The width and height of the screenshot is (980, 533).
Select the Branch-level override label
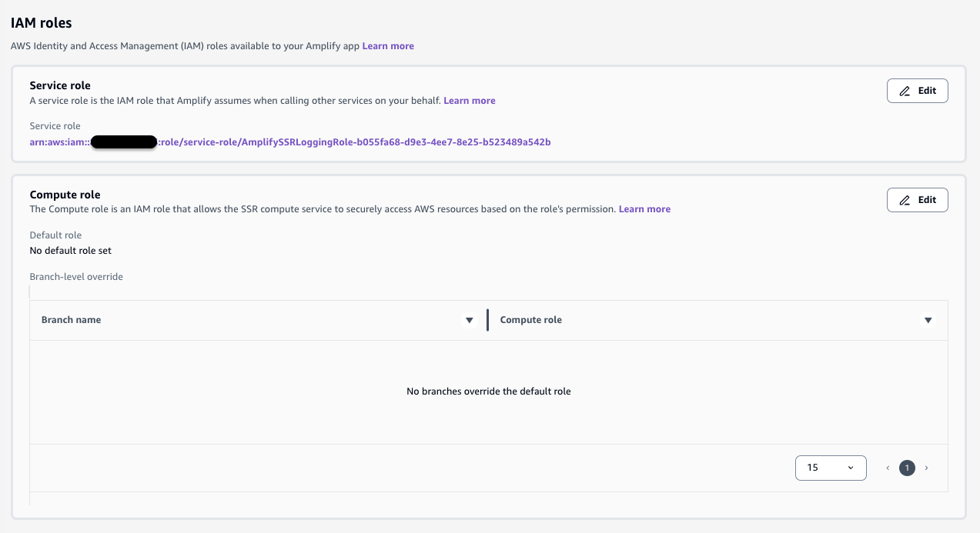pos(75,276)
